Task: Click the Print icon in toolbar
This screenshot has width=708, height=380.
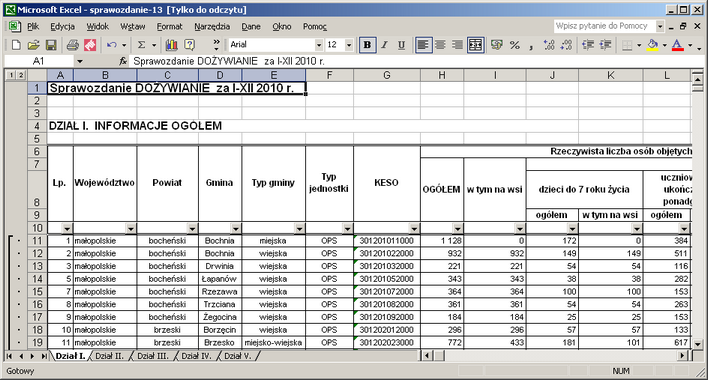Action: click(x=72, y=45)
